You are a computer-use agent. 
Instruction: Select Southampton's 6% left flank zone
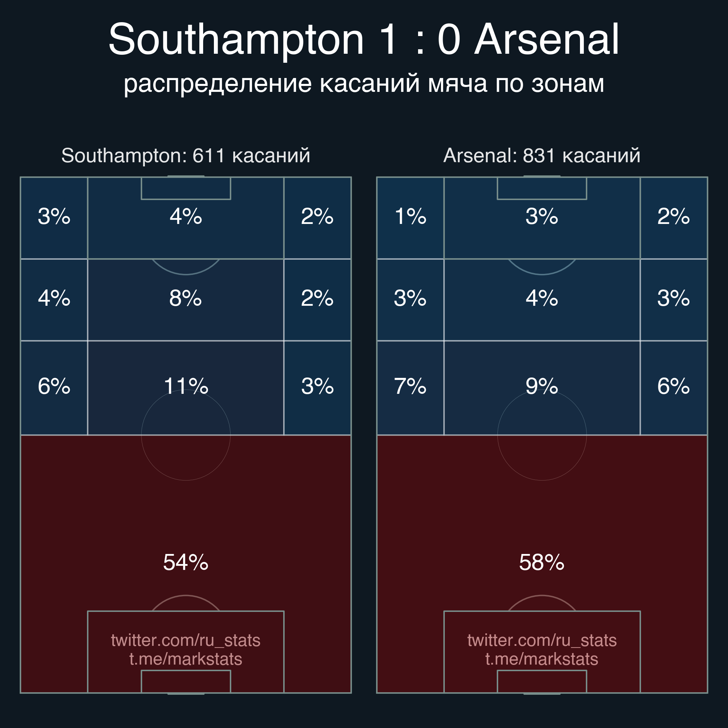coord(54,388)
